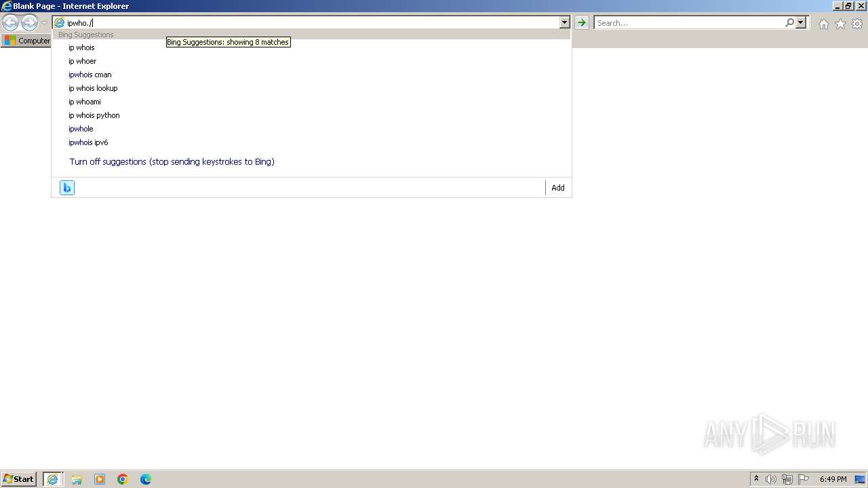The image size is (868, 488).
Task: Click 'Turn off suggestions' link
Action: (172, 162)
